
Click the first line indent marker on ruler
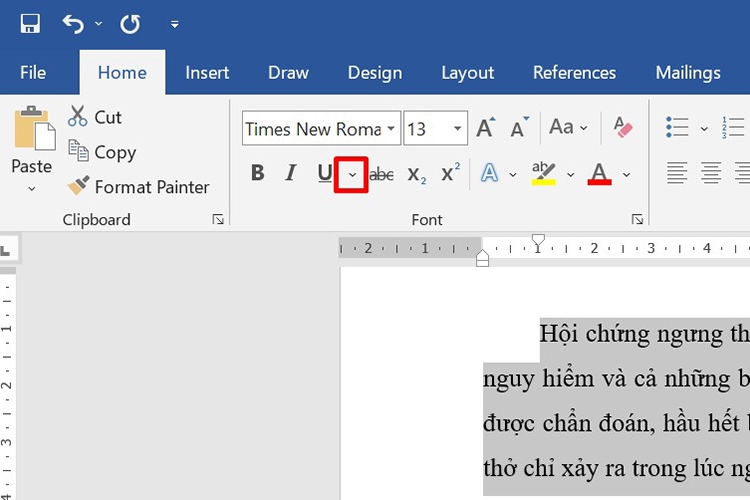click(538, 241)
